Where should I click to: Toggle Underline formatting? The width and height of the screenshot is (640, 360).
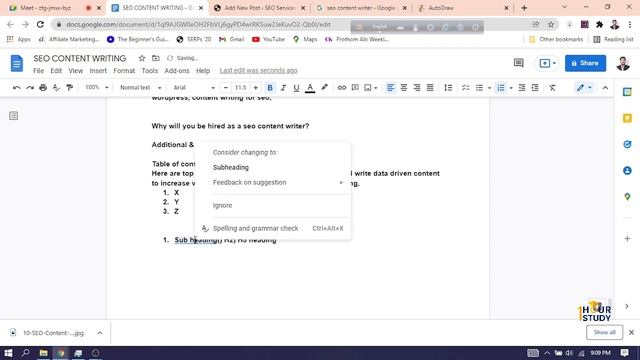[296, 88]
